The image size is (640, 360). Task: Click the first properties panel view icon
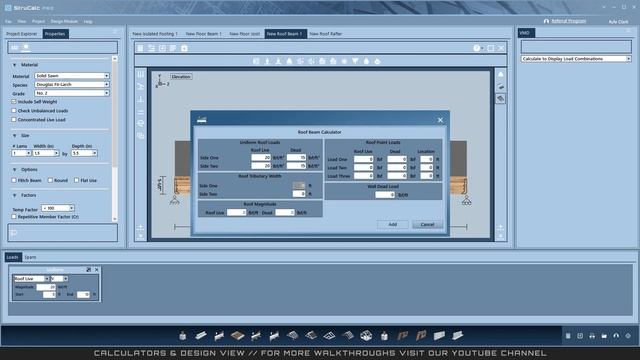[x=15, y=48]
